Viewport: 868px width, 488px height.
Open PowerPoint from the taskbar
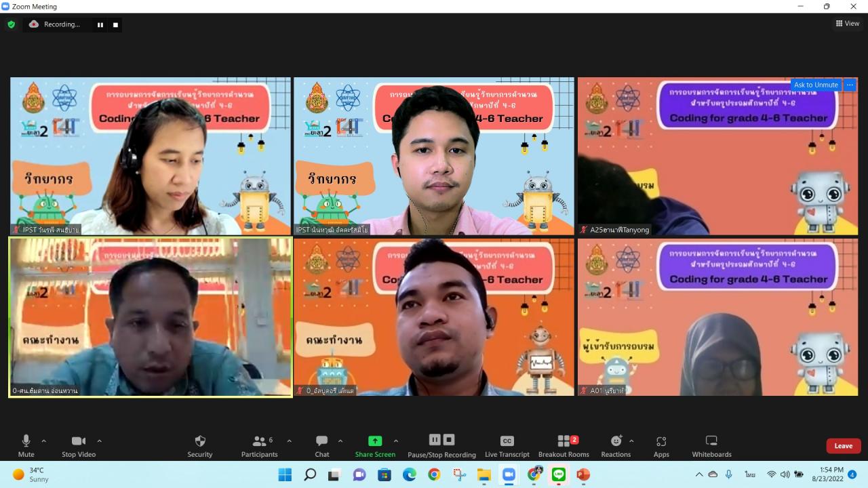[x=583, y=474]
